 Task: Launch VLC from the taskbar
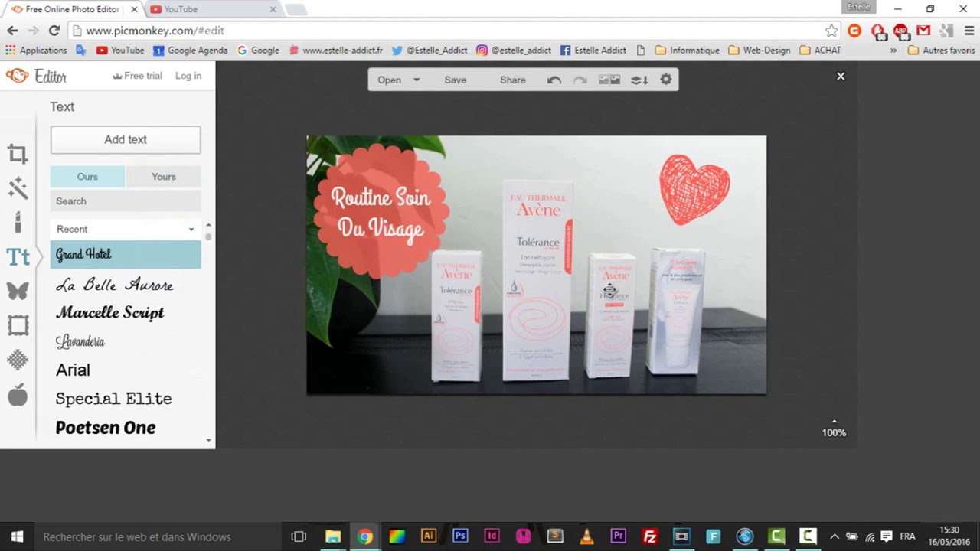click(x=586, y=536)
